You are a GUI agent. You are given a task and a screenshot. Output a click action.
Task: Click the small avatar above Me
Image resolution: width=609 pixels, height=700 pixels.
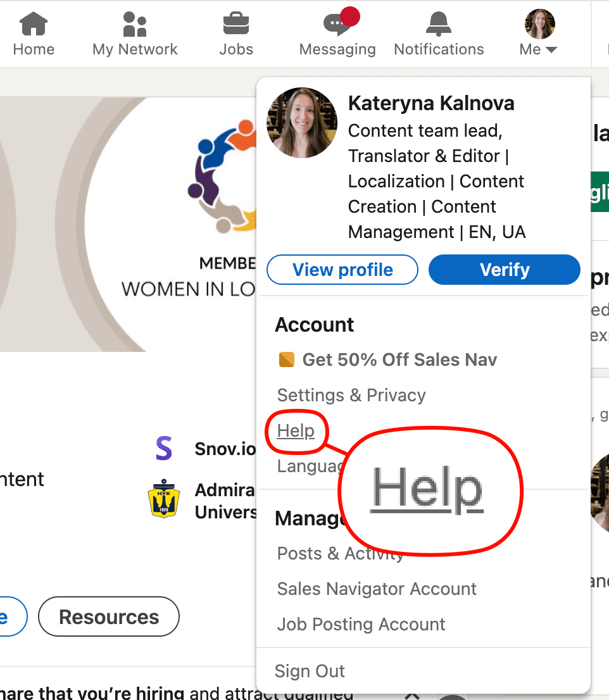coord(539,24)
